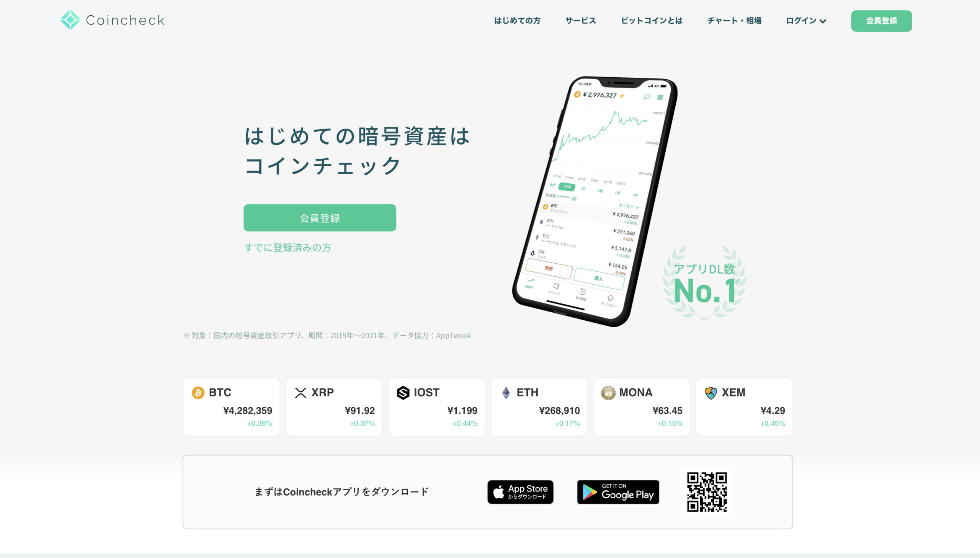This screenshot has width=980, height=558.
Task: Click the IOST cryptocurrency icon
Action: [x=403, y=392]
